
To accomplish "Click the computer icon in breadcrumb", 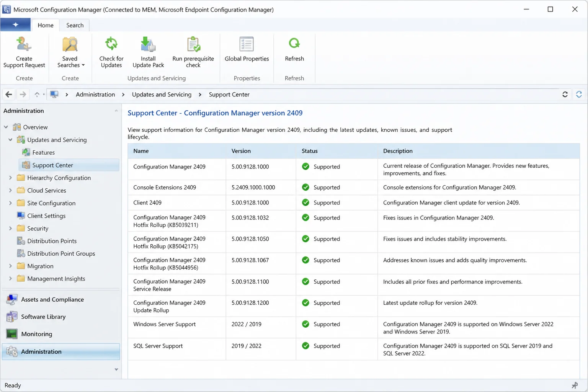I will tap(54, 94).
